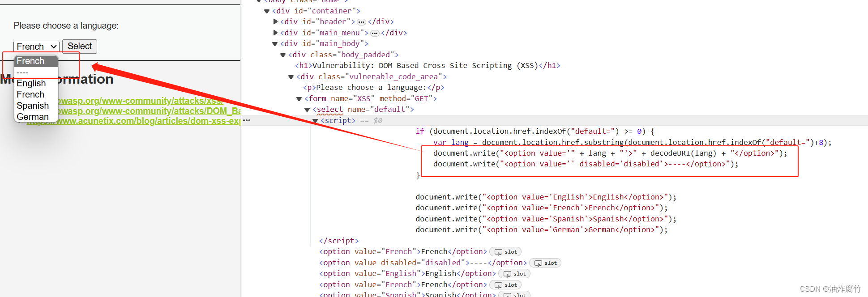Image resolution: width=868 pixels, height=297 pixels.
Task: Collapse the div id="main_body" node
Action: pos(275,44)
